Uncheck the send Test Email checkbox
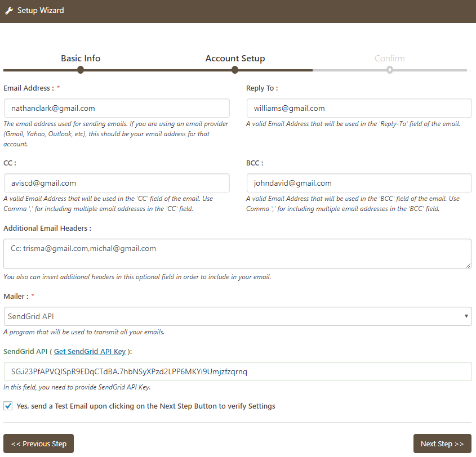This screenshot has width=476, height=457. click(8, 406)
